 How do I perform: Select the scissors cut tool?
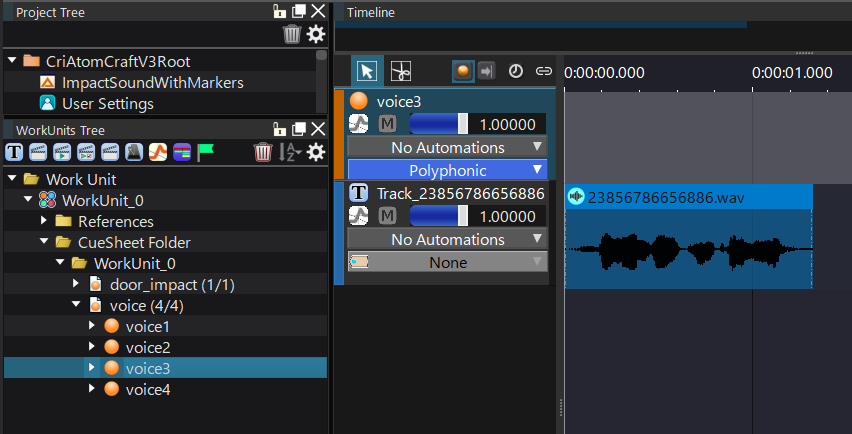coord(400,71)
